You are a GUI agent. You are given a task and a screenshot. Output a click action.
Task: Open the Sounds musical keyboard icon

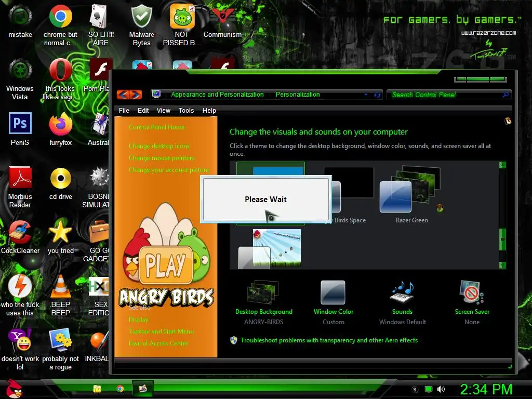click(403, 292)
